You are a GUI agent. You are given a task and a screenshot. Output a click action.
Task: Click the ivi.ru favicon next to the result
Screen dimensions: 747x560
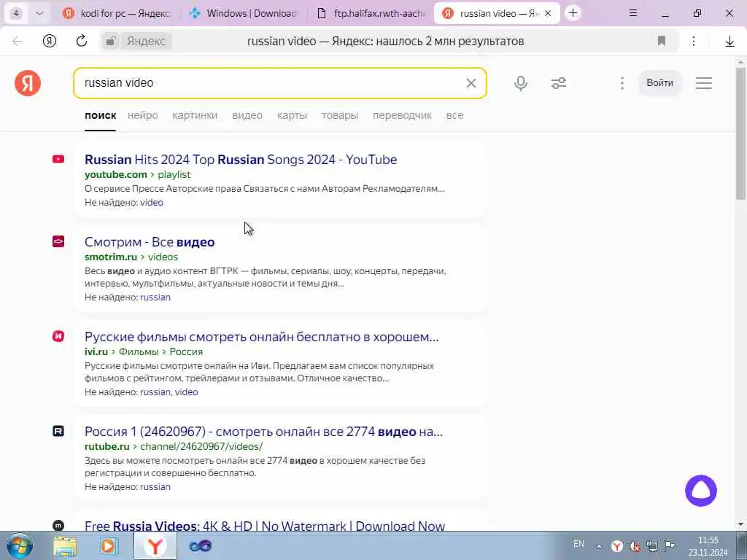coord(58,336)
